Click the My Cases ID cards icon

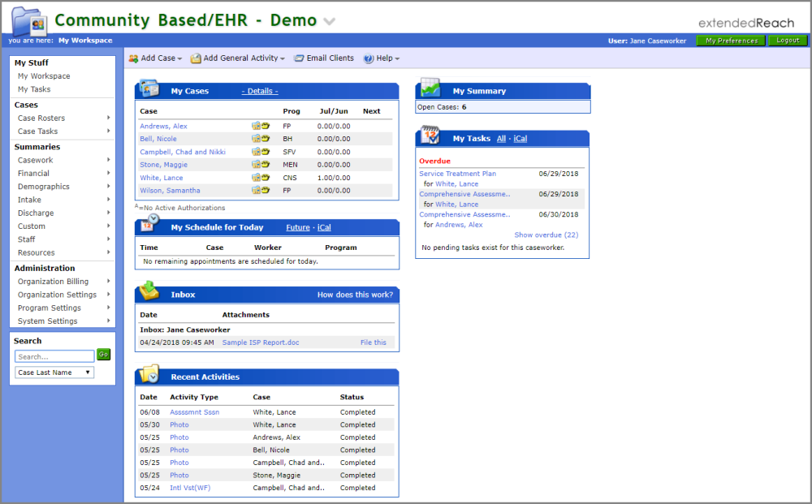coord(149,88)
